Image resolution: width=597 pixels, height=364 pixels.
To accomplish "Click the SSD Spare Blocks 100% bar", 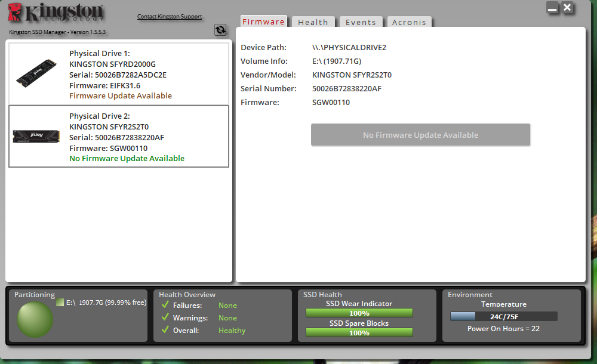I will (359, 332).
